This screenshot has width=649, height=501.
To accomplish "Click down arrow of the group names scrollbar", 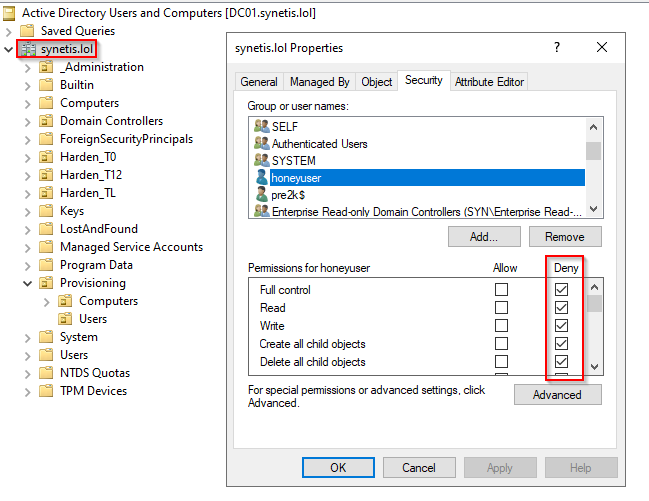I will click(x=594, y=209).
